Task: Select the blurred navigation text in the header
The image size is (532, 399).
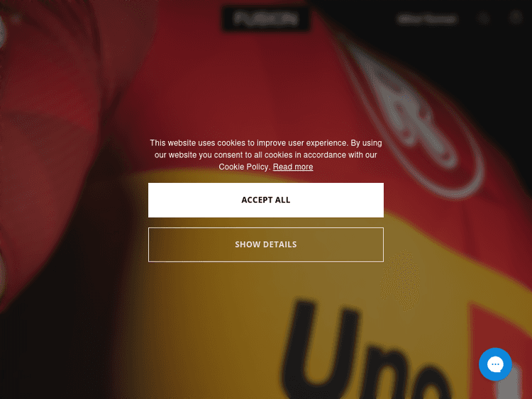Action: (427, 19)
